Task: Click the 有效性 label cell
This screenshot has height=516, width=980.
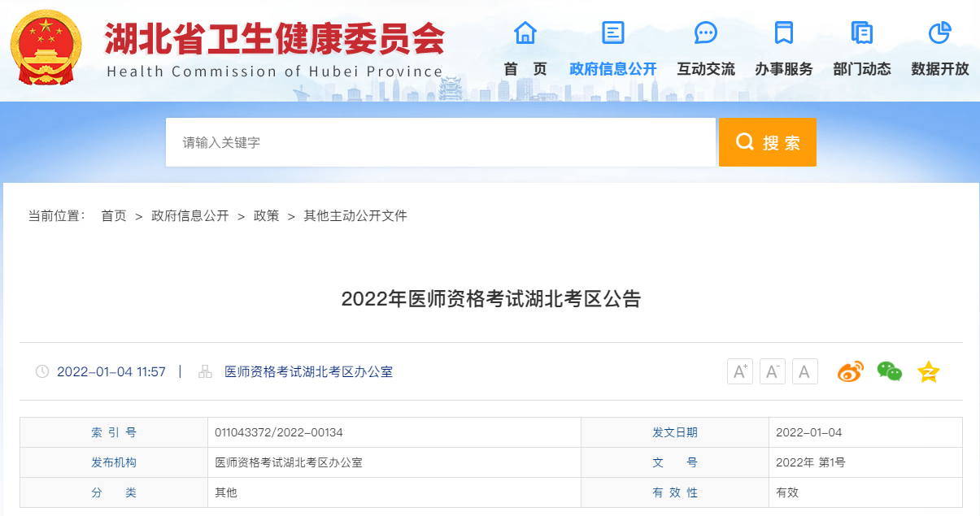Action: coord(675,492)
